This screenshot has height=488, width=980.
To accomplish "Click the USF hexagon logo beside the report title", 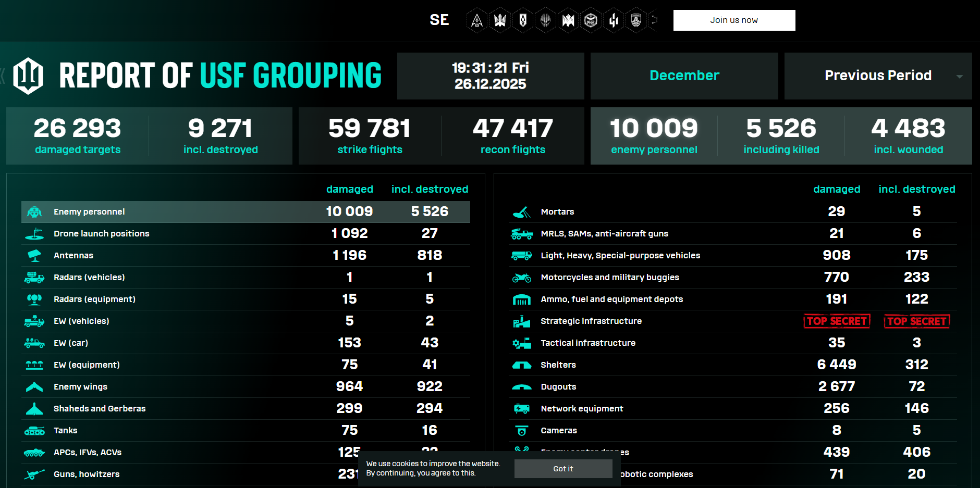I will point(28,76).
